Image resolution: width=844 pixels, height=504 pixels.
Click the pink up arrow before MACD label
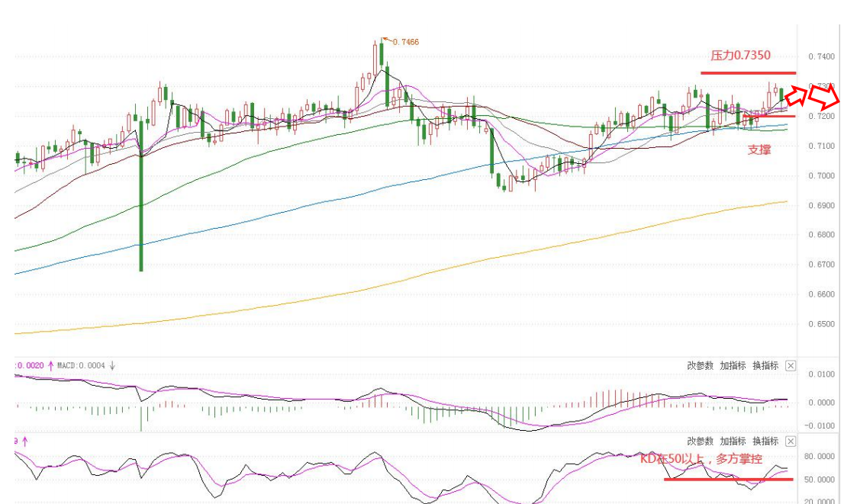tap(50, 366)
